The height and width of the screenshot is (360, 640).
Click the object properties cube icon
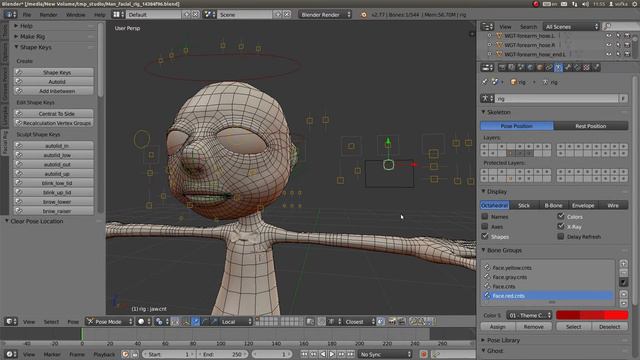click(x=540, y=68)
